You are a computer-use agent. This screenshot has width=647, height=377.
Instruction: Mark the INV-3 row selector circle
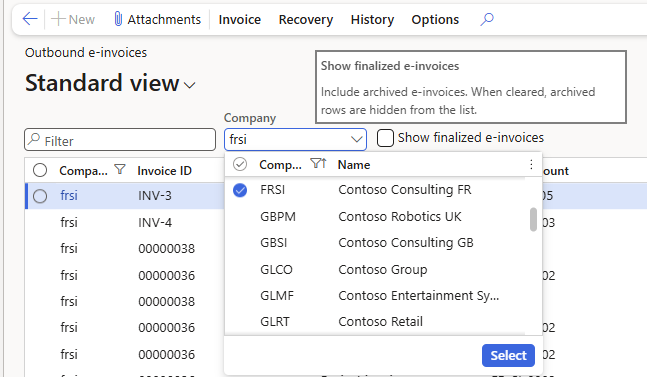tap(40, 196)
